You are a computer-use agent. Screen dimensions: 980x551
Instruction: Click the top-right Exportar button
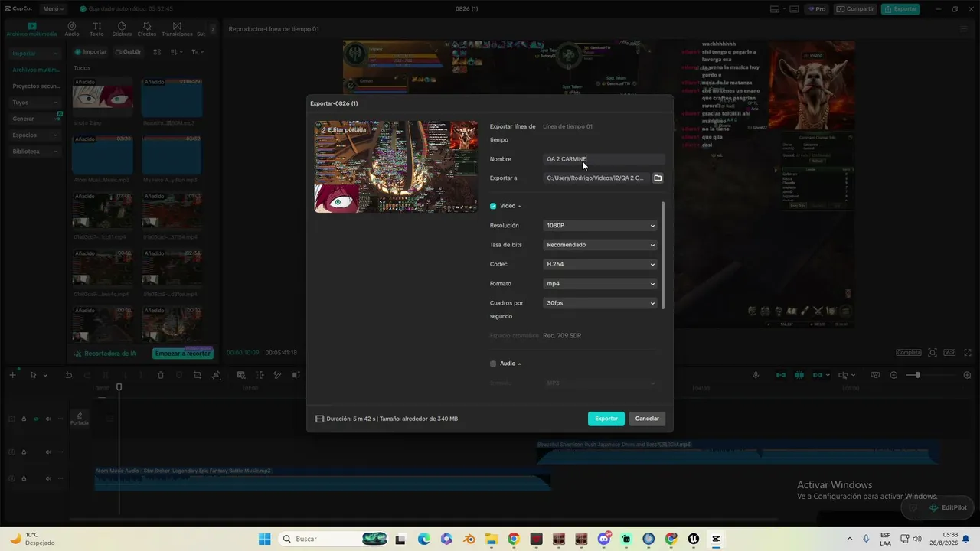tap(900, 9)
